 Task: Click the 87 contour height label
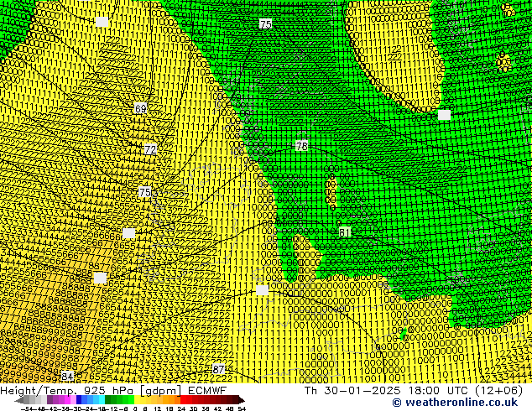(218, 369)
